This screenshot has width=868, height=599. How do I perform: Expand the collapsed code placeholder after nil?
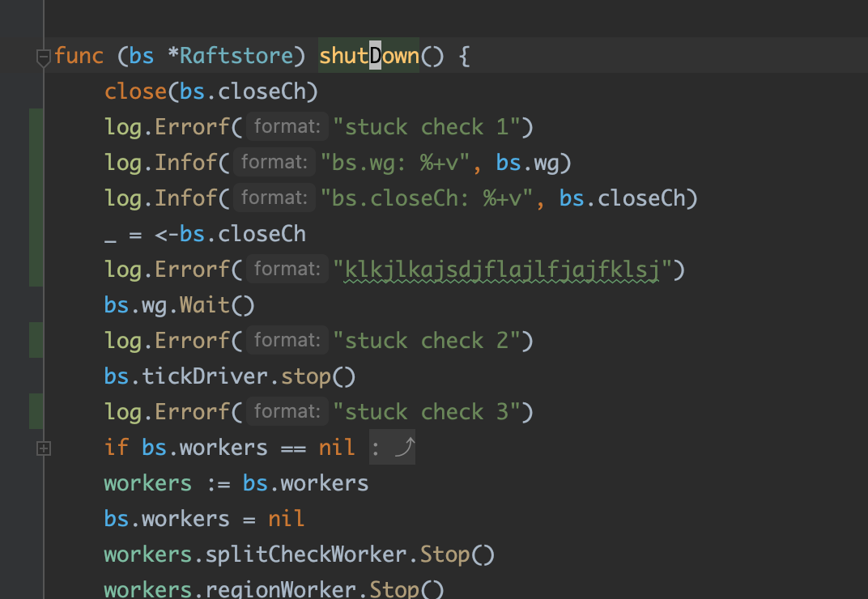(x=392, y=447)
